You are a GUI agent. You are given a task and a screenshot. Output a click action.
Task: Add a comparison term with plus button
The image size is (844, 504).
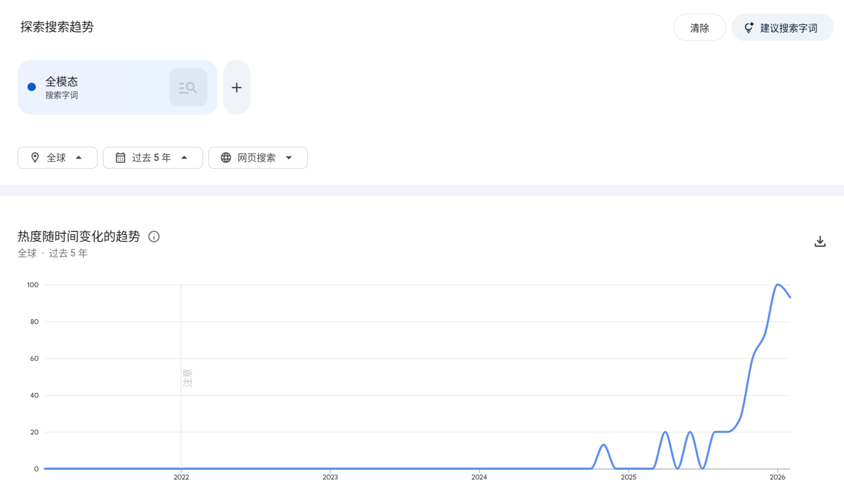(236, 87)
